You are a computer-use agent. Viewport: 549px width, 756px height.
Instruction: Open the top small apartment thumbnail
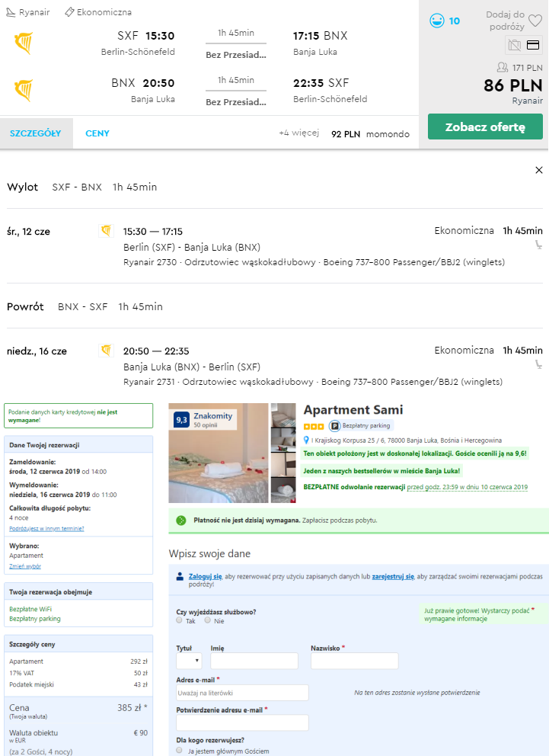[x=283, y=415]
